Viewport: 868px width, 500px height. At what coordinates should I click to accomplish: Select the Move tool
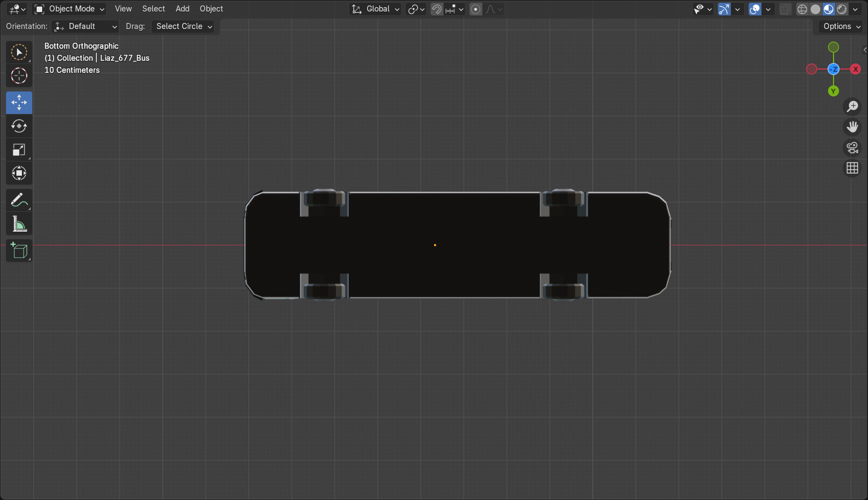pyautogui.click(x=19, y=102)
